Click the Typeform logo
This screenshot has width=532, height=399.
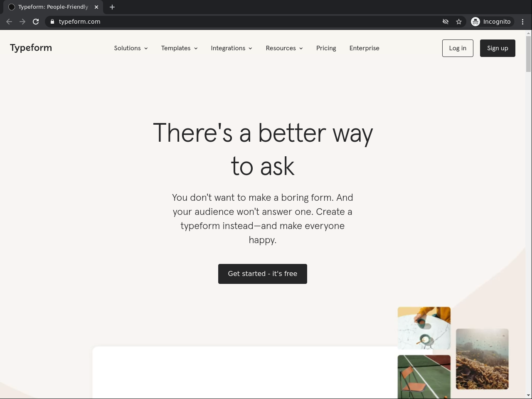tap(31, 48)
